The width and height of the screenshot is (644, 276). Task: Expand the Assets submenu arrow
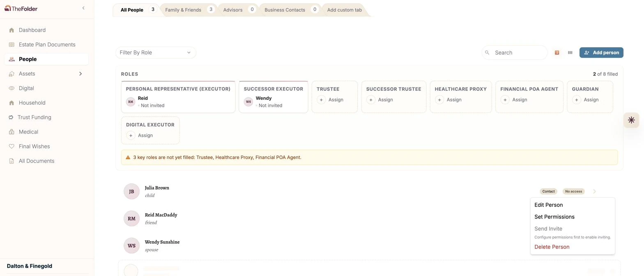[x=80, y=74]
